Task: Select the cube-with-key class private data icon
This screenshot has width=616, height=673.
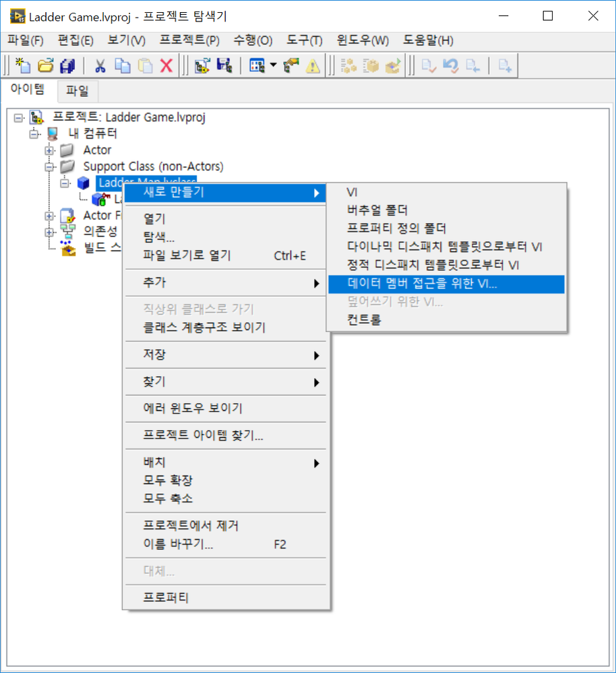Action: [101, 199]
